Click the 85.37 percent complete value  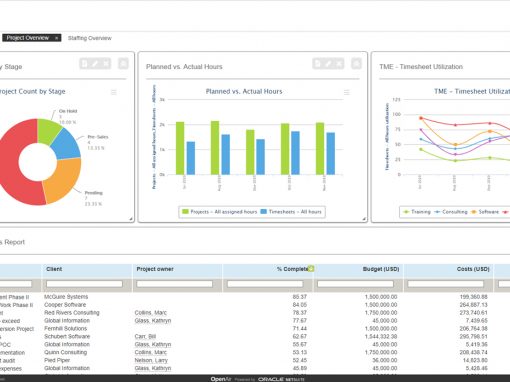(299, 297)
